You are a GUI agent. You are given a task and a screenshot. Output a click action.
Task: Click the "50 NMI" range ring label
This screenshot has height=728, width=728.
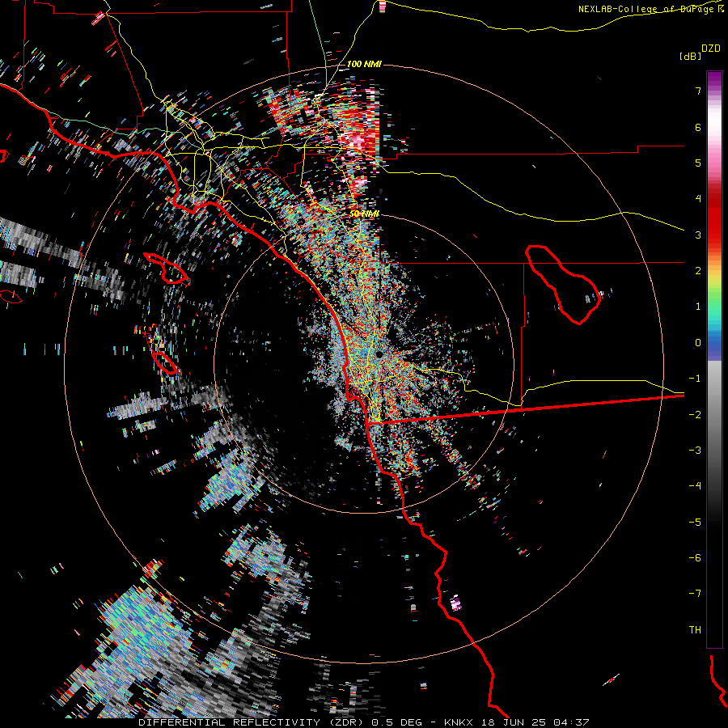click(x=364, y=214)
